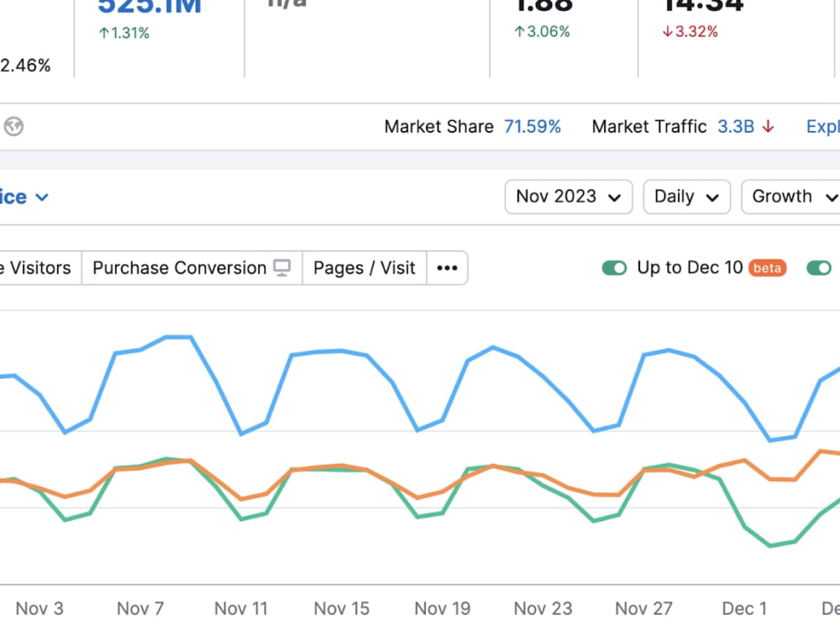Viewport: 840px width, 630px height.
Task: Click the desktop monitor icon beside Purchase Conversion
Action: [x=282, y=267]
